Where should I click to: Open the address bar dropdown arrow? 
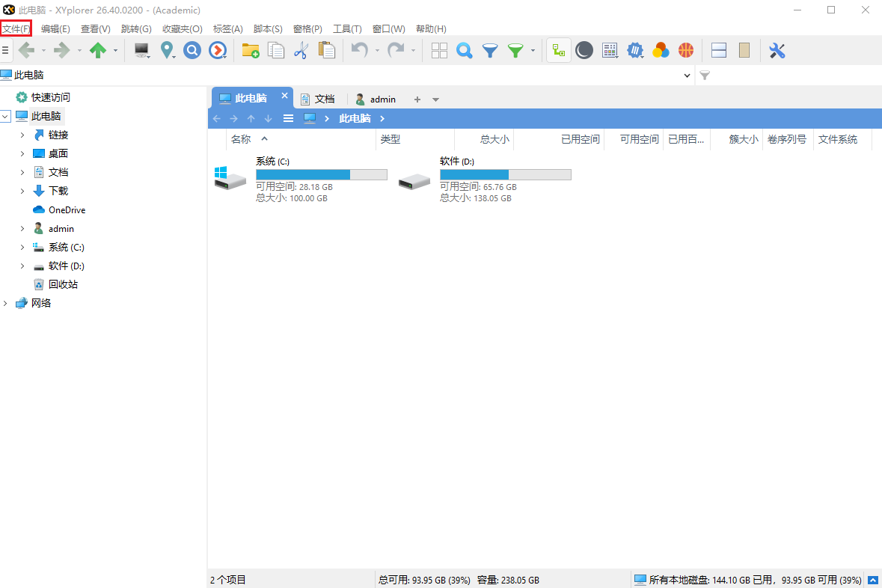(x=687, y=75)
